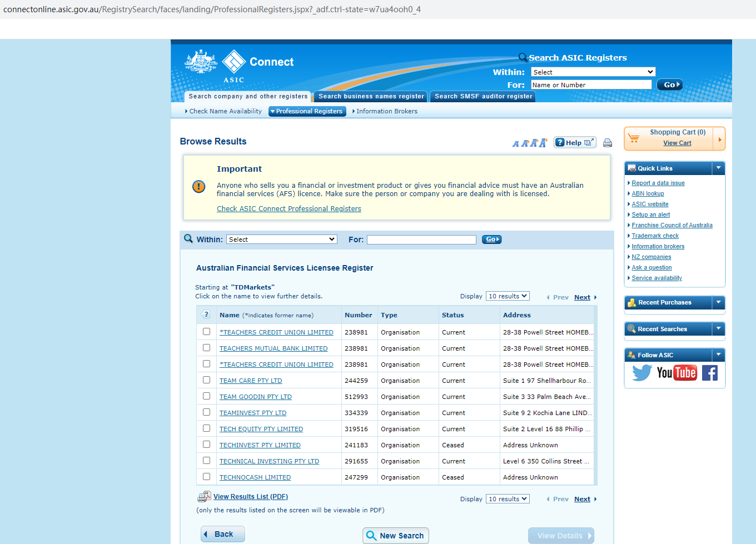The width and height of the screenshot is (756, 544).
Task: Open View Results List (PDF) link
Action: (251, 497)
